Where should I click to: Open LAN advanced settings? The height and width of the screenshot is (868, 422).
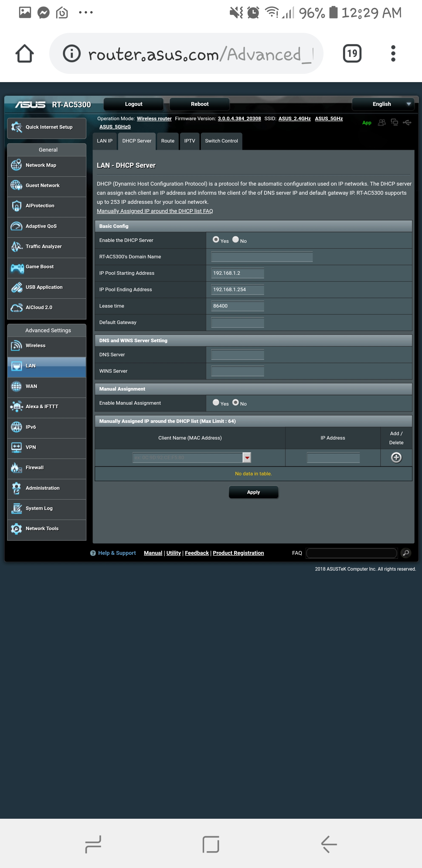(47, 366)
